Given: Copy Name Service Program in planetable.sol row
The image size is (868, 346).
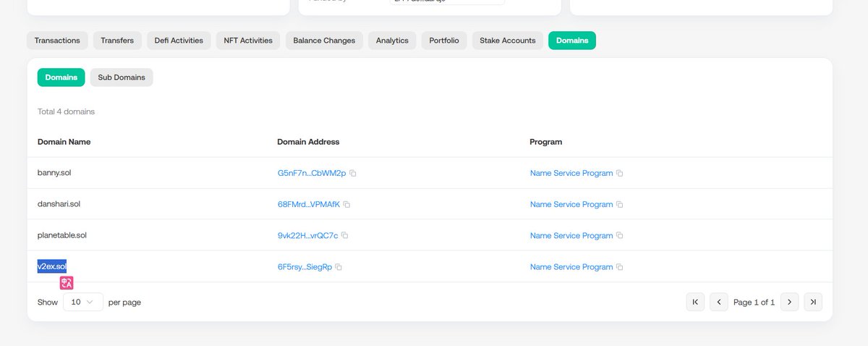Looking at the screenshot, I should click(620, 236).
